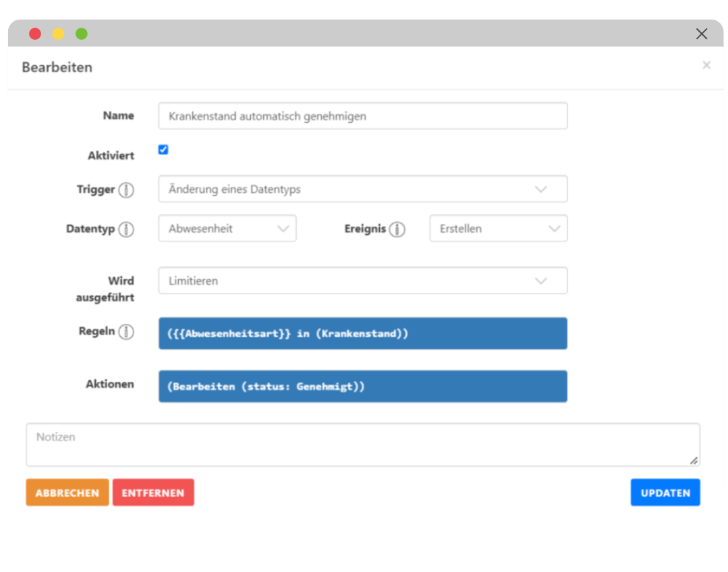Click the yellow window button in title bar
728x572 pixels.
point(59,34)
